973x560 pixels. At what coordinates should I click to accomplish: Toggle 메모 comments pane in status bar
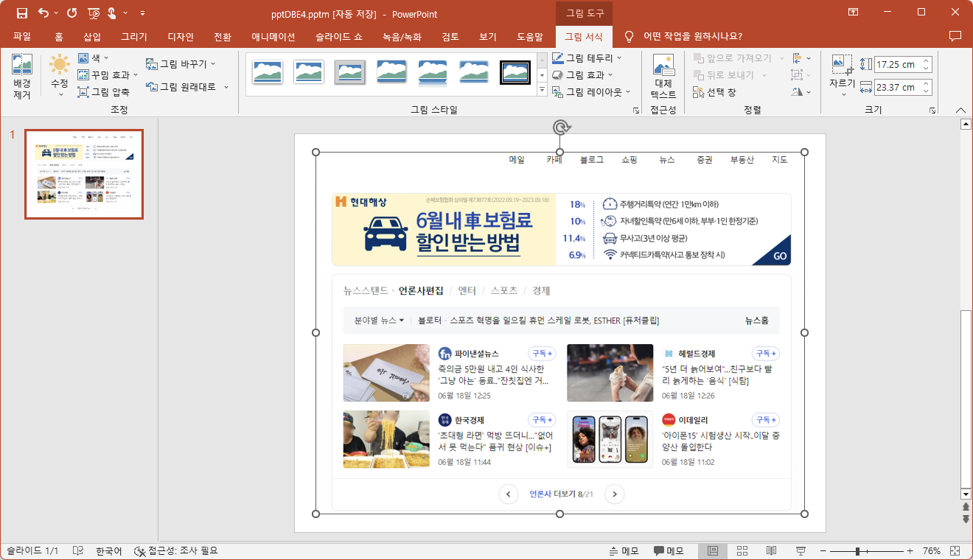click(x=669, y=551)
